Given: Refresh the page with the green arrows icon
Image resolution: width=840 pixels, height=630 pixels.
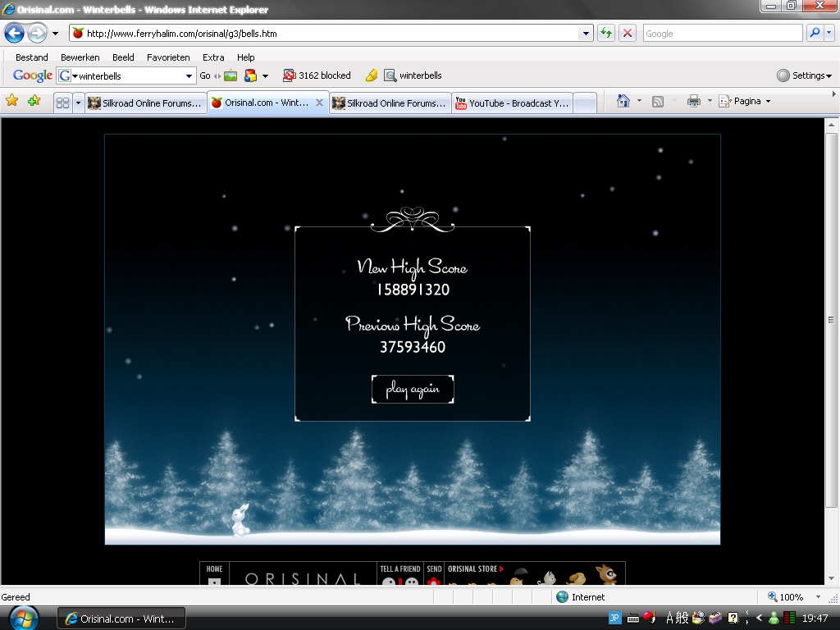Looking at the screenshot, I should [x=606, y=33].
